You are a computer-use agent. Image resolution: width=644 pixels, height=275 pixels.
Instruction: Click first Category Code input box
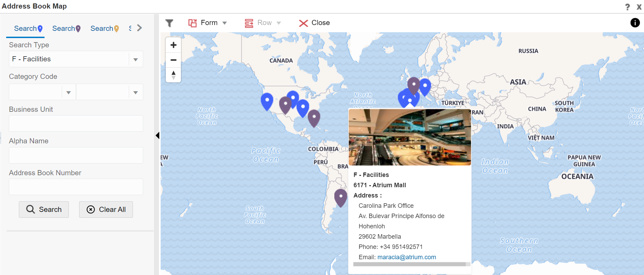(x=36, y=92)
